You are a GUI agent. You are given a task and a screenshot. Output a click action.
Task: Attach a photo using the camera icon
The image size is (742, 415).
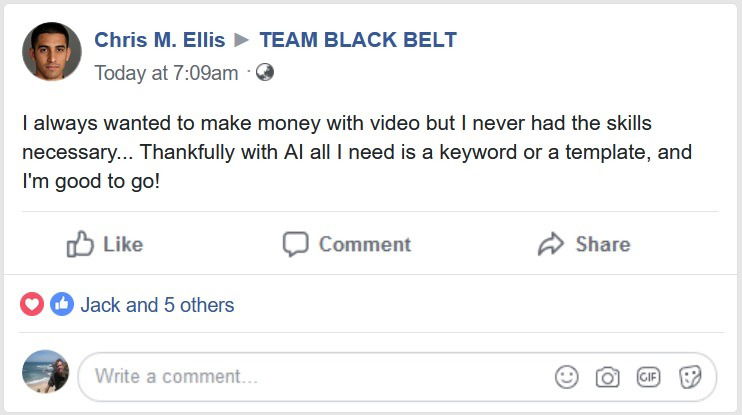(607, 377)
